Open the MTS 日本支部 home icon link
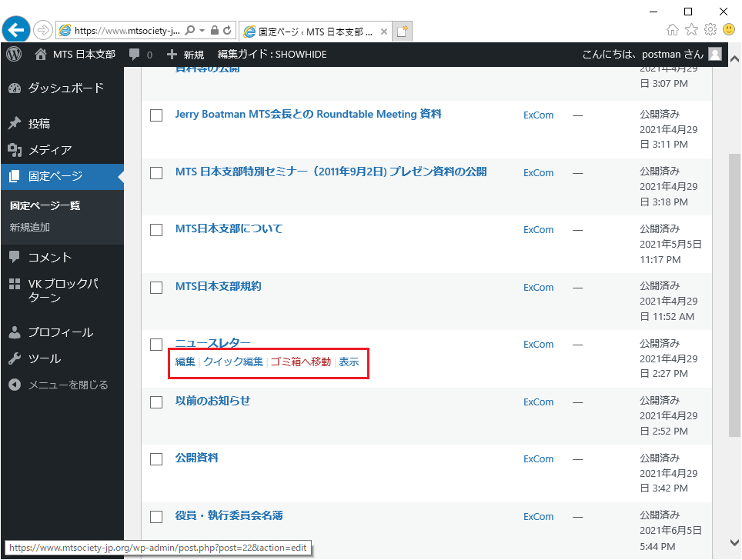Image resolution: width=742 pixels, height=560 pixels. [42, 55]
